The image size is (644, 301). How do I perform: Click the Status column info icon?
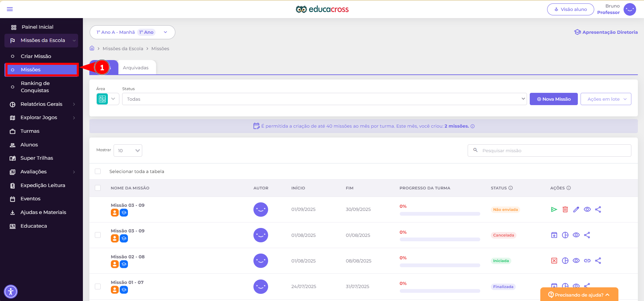(511, 188)
